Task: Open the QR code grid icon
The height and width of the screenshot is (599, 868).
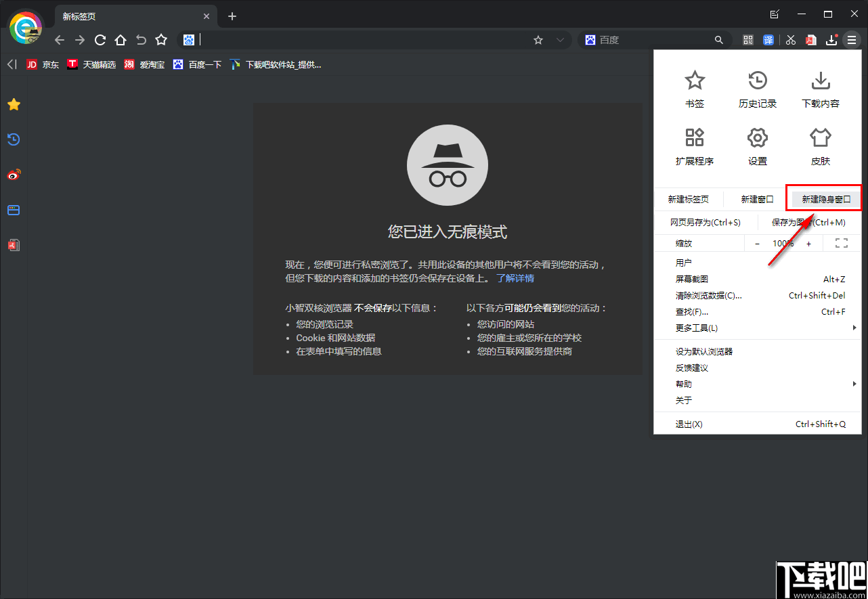Action: pyautogui.click(x=747, y=40)
